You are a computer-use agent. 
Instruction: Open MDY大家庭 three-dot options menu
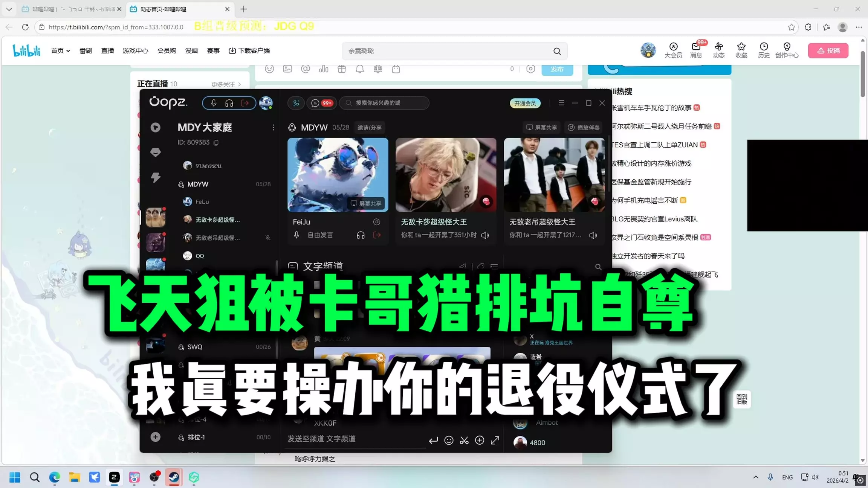point(273,128)
